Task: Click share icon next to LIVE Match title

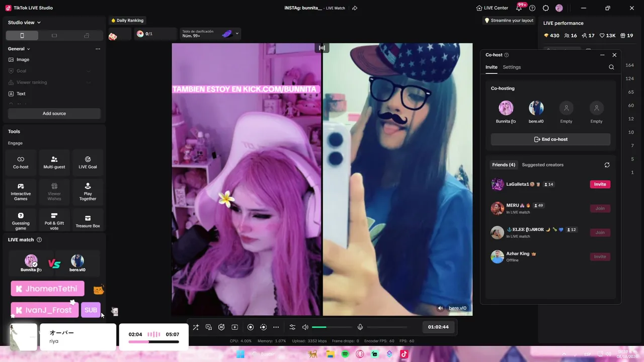Action: pyautogui.click(x=355, y=8)
